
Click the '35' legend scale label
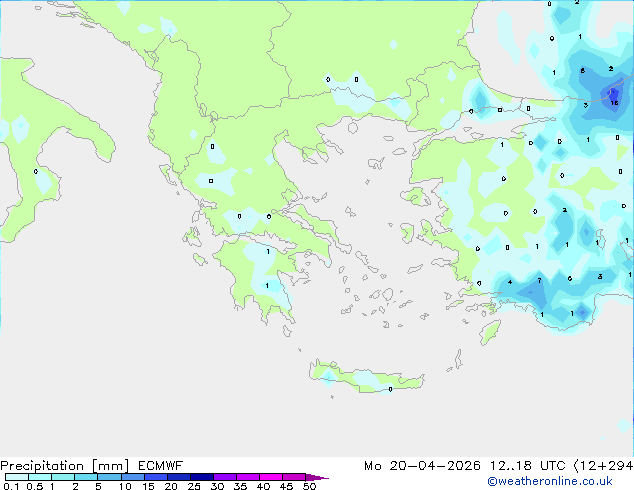coord(240,486)
